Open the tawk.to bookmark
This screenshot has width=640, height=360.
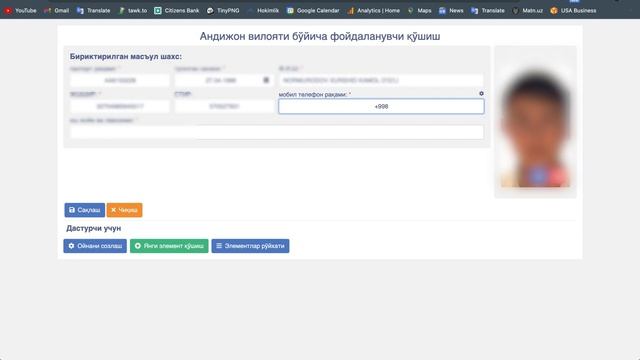(133, 11)
